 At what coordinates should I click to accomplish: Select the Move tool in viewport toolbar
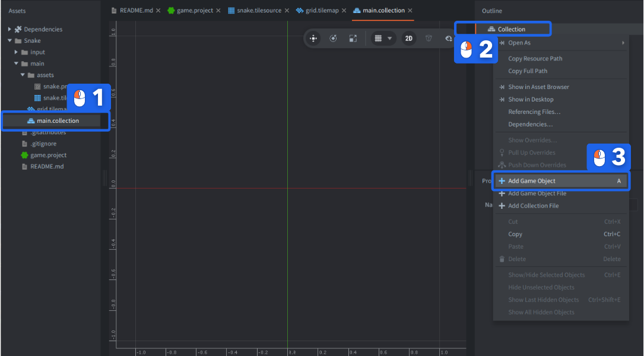(313, 39)
